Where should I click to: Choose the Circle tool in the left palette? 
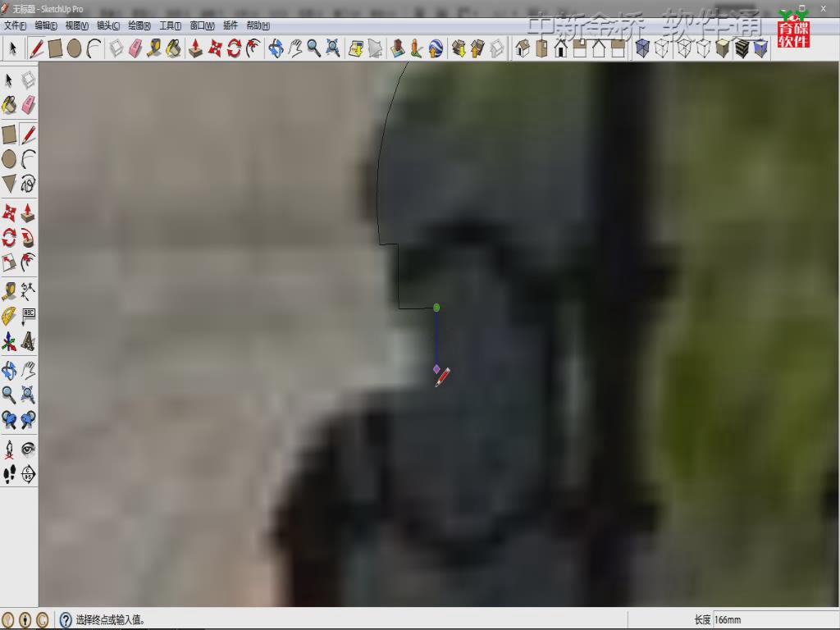[x=9, y=159]
